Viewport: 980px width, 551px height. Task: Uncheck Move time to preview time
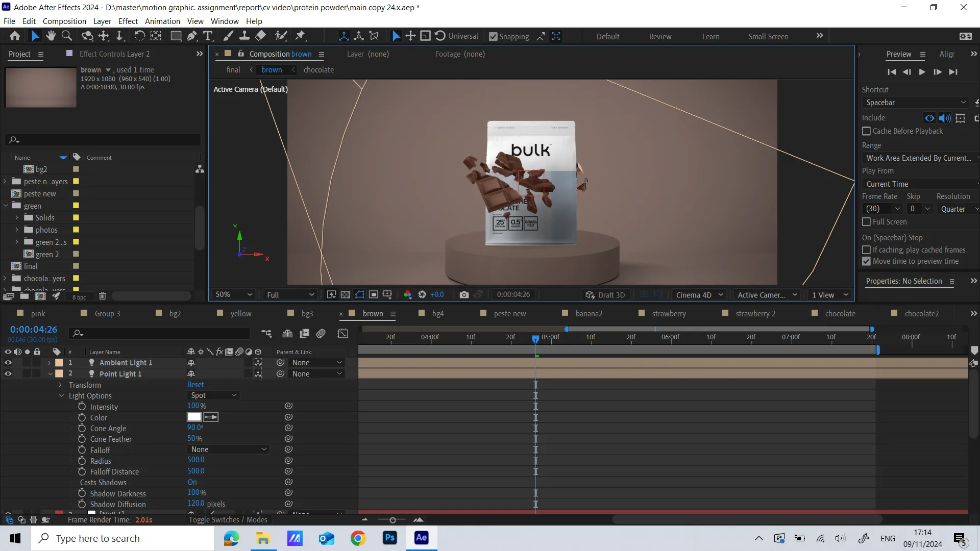(866, 261)
